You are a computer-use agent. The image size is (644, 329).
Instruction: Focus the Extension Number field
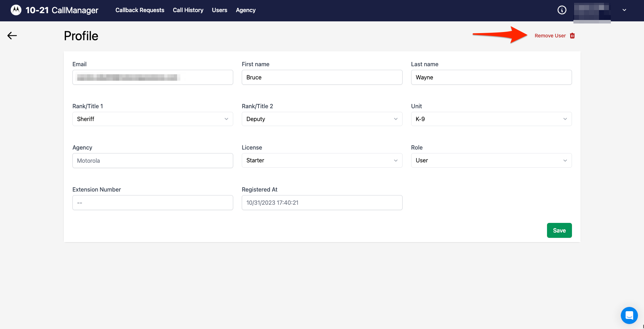tap(153, 203)
